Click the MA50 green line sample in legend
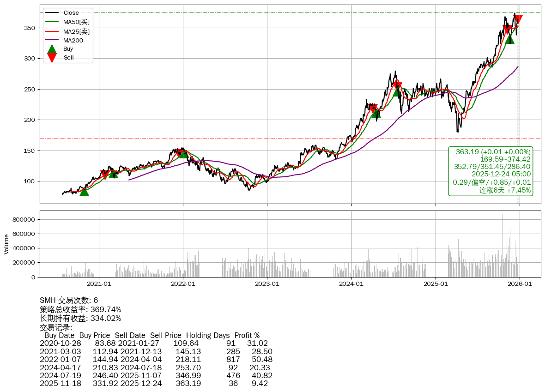 (x=52, y=22)
